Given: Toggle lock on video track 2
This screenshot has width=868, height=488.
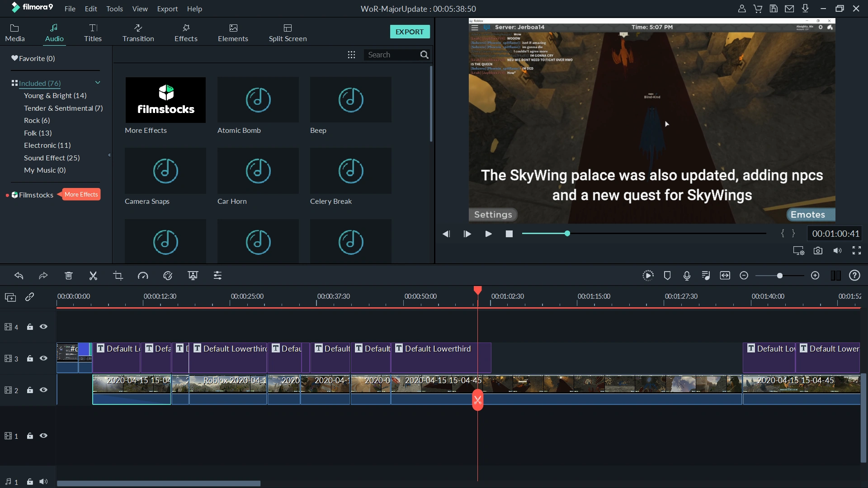Looking at the screenshot, I should click(x=30, y=390).
